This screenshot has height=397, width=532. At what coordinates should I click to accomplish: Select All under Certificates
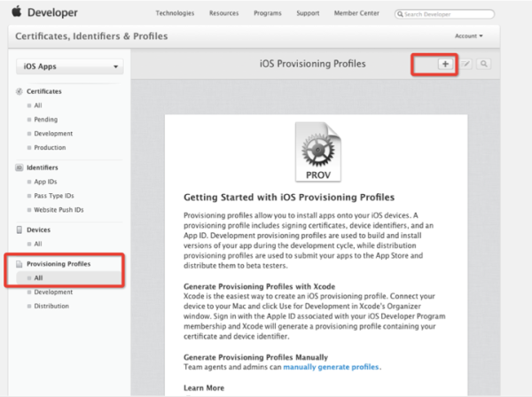click(x=38, y=105)
